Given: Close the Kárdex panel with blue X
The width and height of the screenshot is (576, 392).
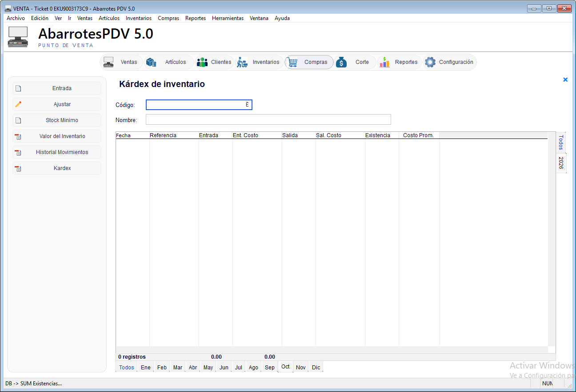Looking at the screenshot, I should pyautogui.click(x=565, y=80).
